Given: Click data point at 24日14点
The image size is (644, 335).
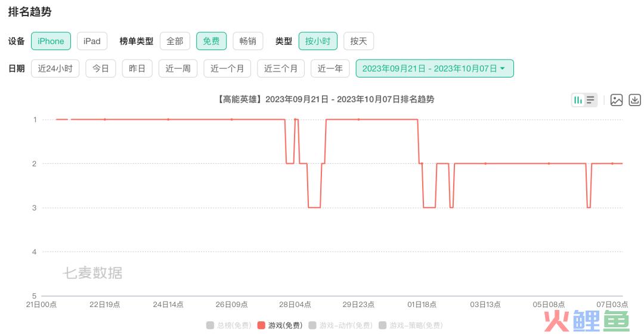Looking at the screenshot, I should [x=168, y=119].
